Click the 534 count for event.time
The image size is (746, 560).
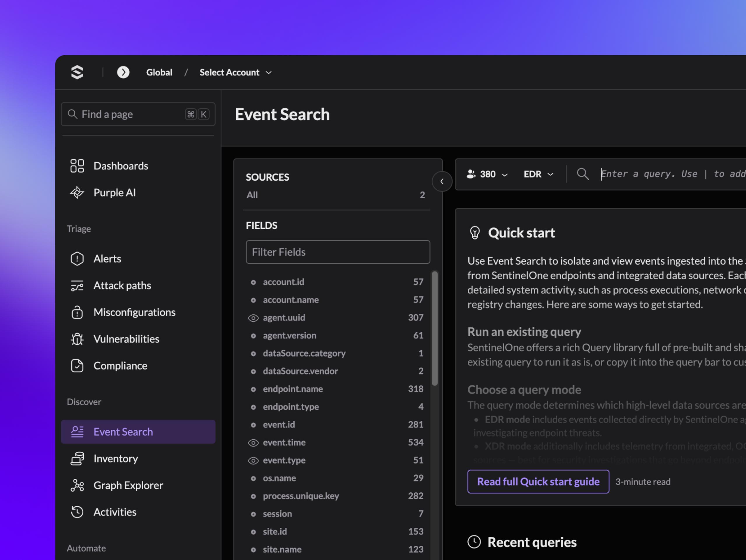(416, 443)
